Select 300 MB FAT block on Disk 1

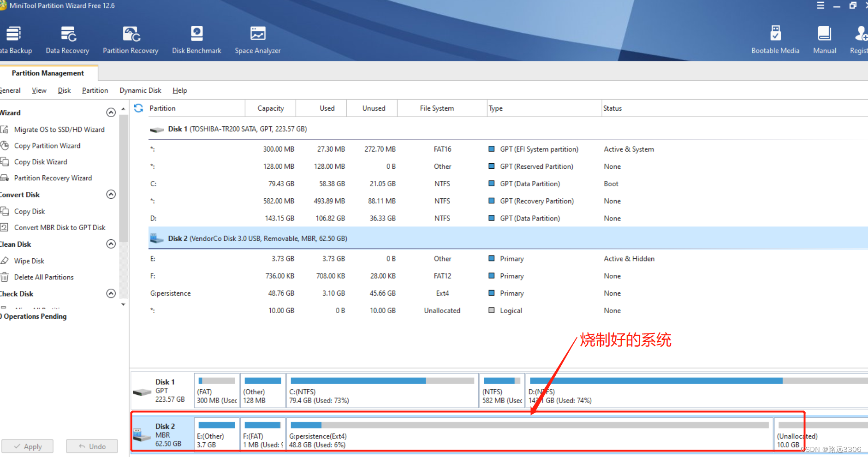[x=217, y=390]
